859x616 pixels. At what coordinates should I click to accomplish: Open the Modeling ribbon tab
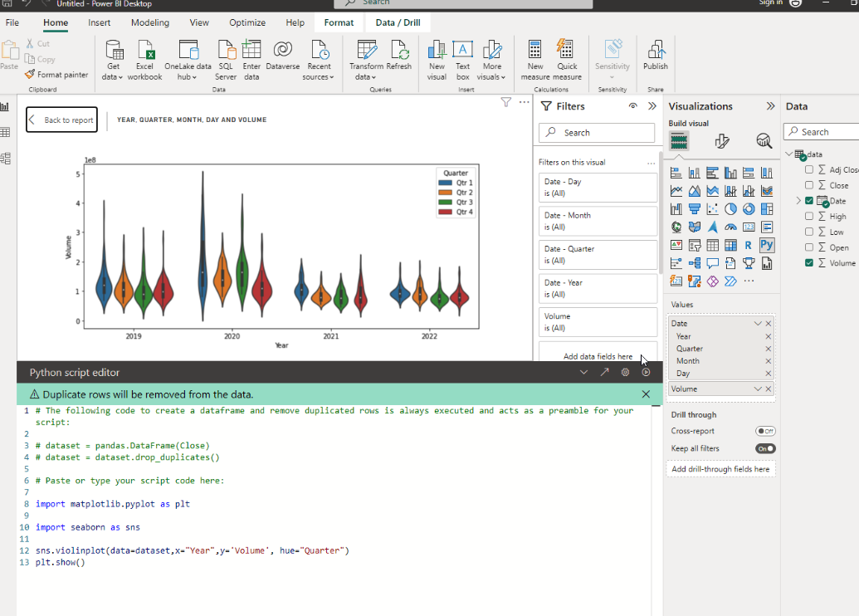coord(150,22)
